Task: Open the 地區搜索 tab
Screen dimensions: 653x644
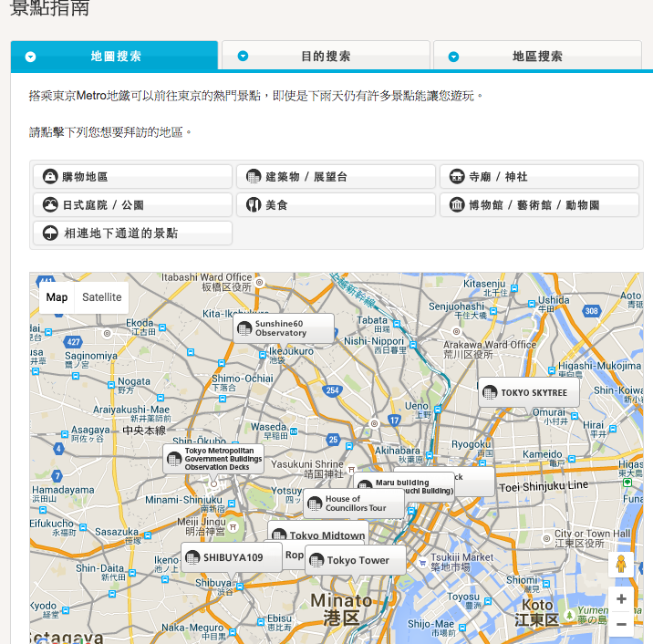Action: pyautogui.click(x=537, y=56)
